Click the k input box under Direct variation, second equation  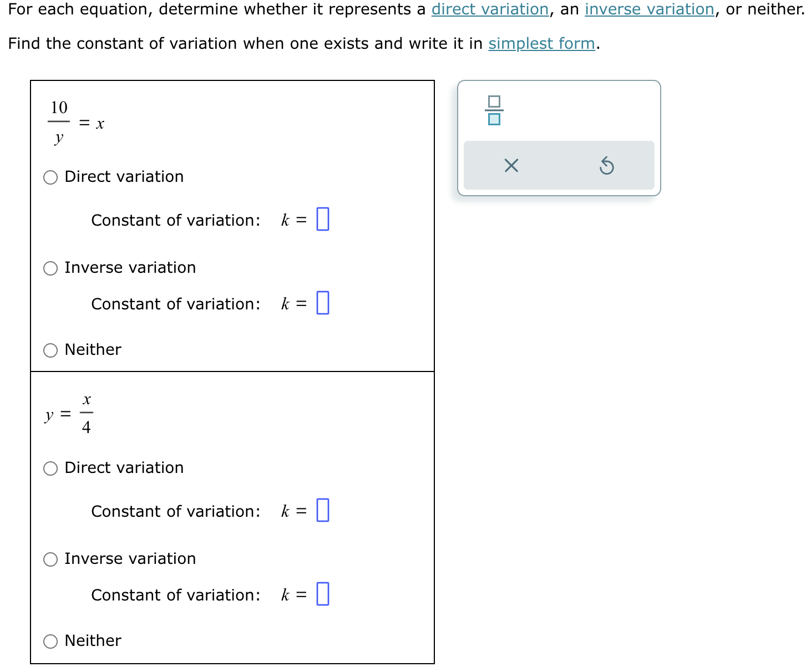tap(322, 511)
